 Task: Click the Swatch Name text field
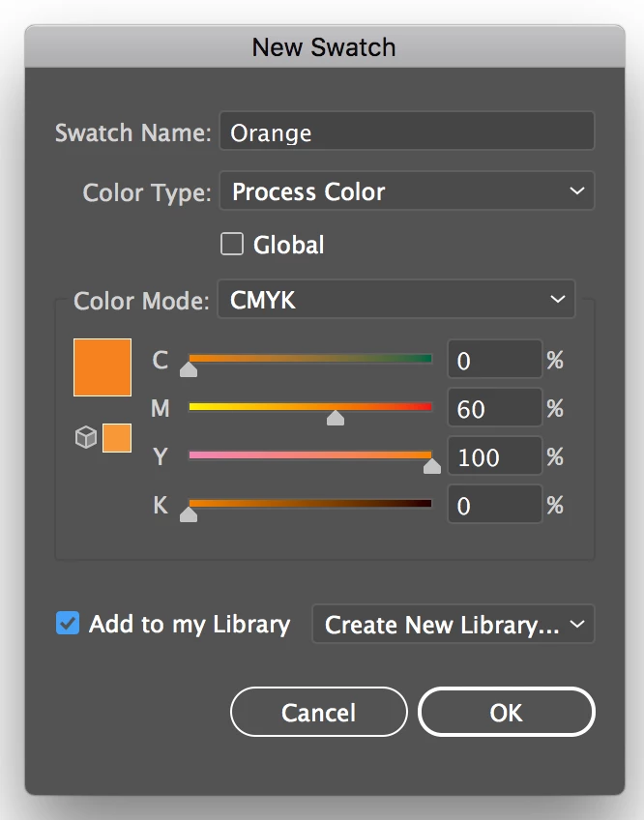pyautogui.click(x=406, y=132)
